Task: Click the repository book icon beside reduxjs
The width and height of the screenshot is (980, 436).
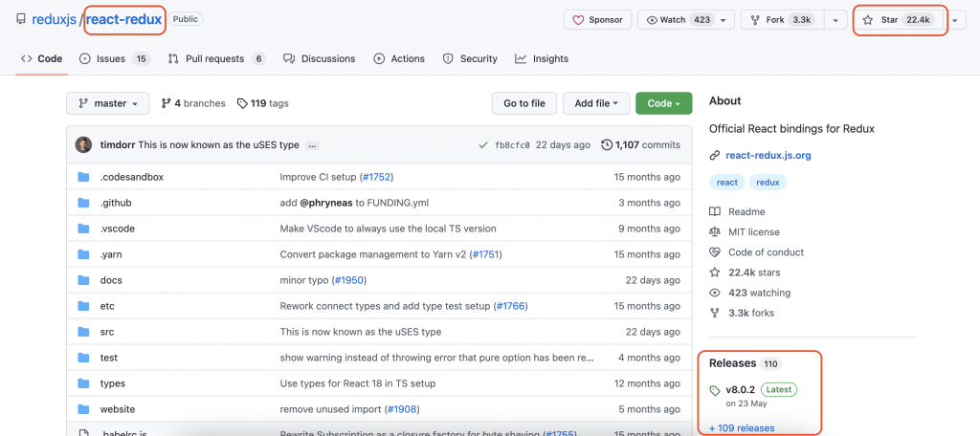Action: (x=21, y=20)
